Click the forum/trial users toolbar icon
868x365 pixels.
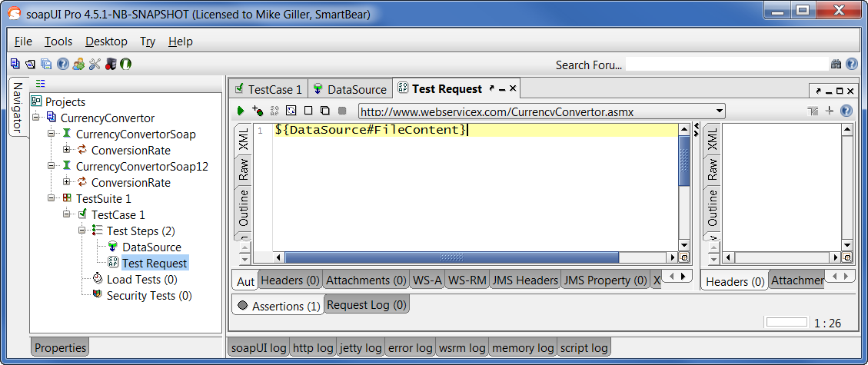78,64
